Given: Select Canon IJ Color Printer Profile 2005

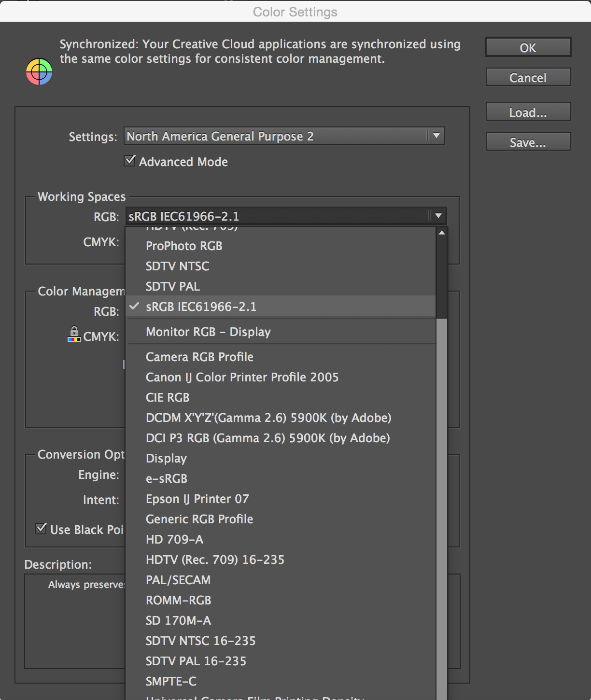Looking at the screenshot, I should (x=242, y=377).
